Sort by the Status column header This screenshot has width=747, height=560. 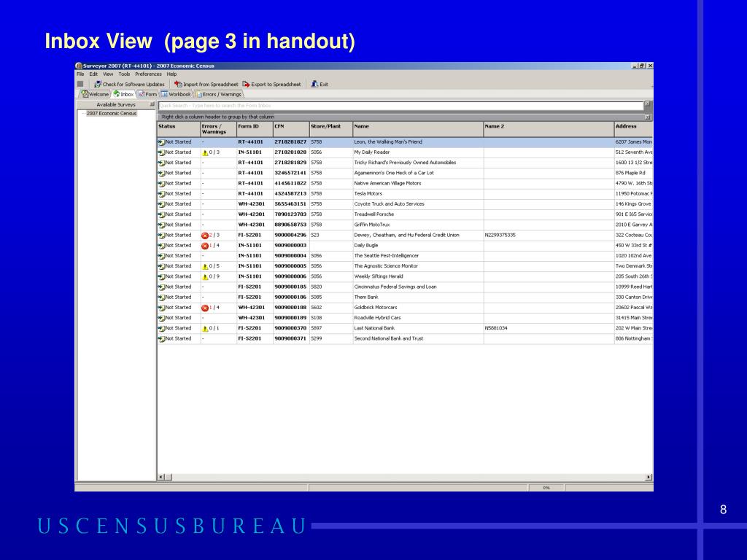pos(179,129)
